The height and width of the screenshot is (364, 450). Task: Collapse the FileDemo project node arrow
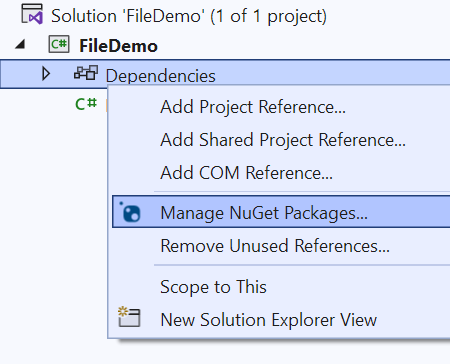point(20,45)
